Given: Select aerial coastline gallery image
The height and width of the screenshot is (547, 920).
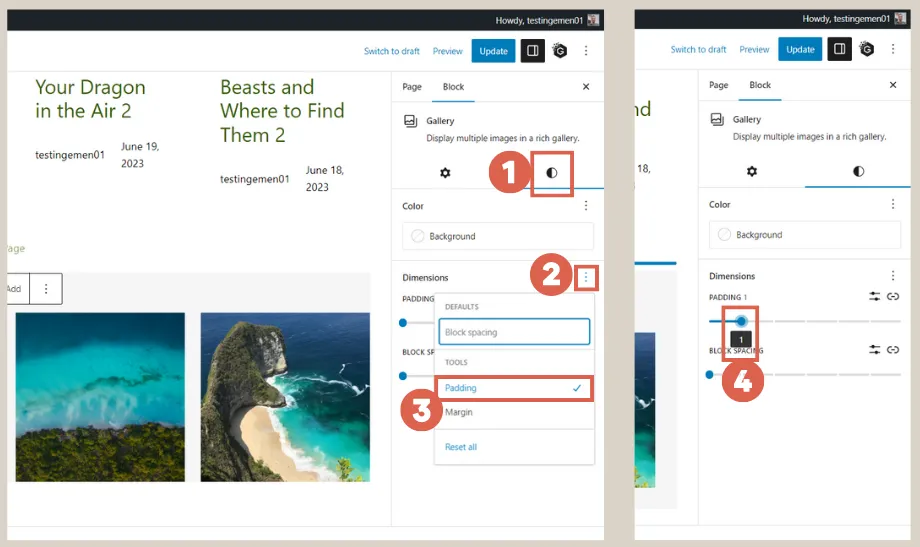Looking at the screenshot, I should tap(100, 397).
